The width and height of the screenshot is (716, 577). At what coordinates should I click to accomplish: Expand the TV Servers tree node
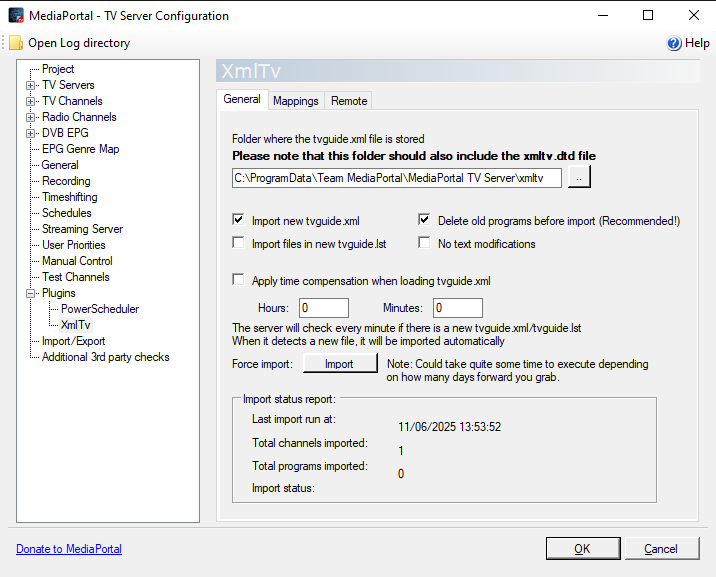(x=31, y=86)
